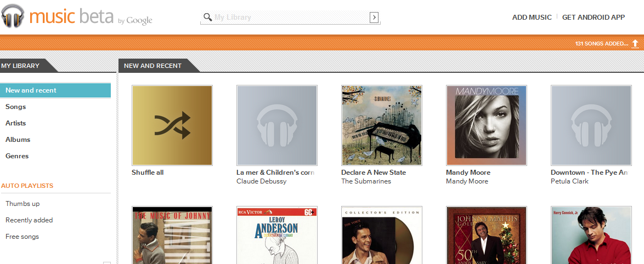Open Mandy Moore album cover
This screenshot has width=644, height=264.
click(486, 125)
